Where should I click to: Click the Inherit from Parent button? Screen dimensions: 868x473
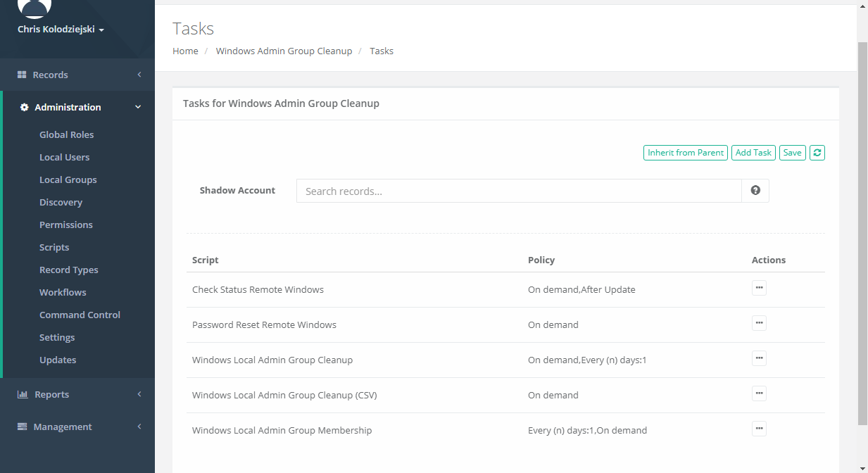click(686, 153)
